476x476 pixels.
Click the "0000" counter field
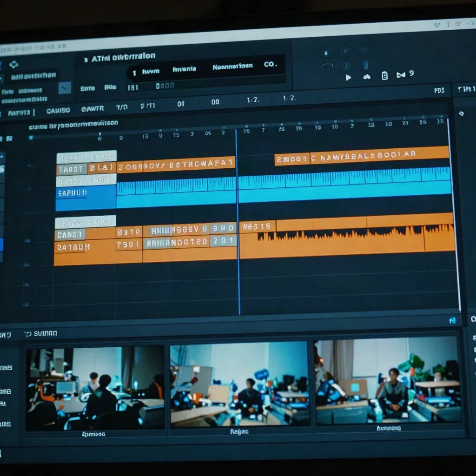tap(165, 86)
